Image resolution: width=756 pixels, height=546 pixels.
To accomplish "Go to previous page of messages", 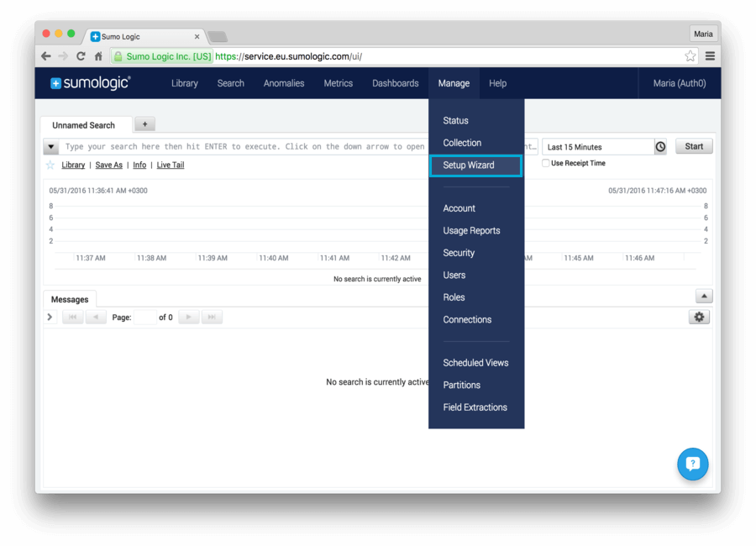I will 96,317.
